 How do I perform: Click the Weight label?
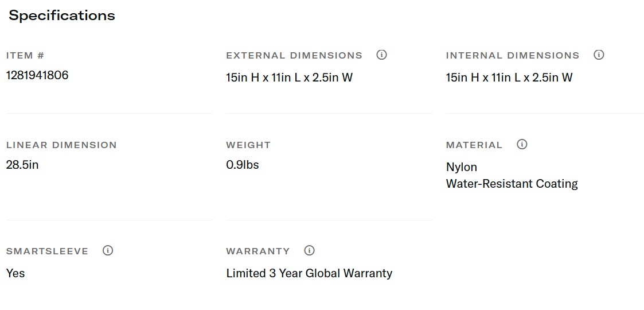[248, 145]
